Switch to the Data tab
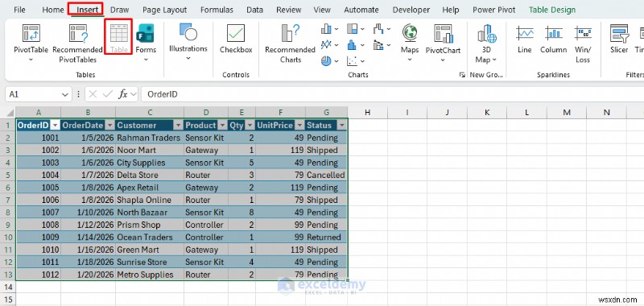Viewport: 644px width, 306px height. [254, 10]
